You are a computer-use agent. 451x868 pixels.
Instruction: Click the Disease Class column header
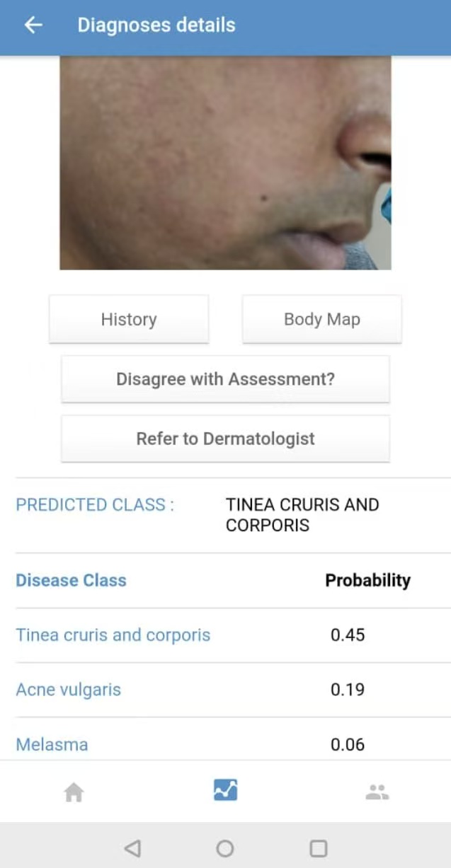pyautogui.click(x=72, y=580)
